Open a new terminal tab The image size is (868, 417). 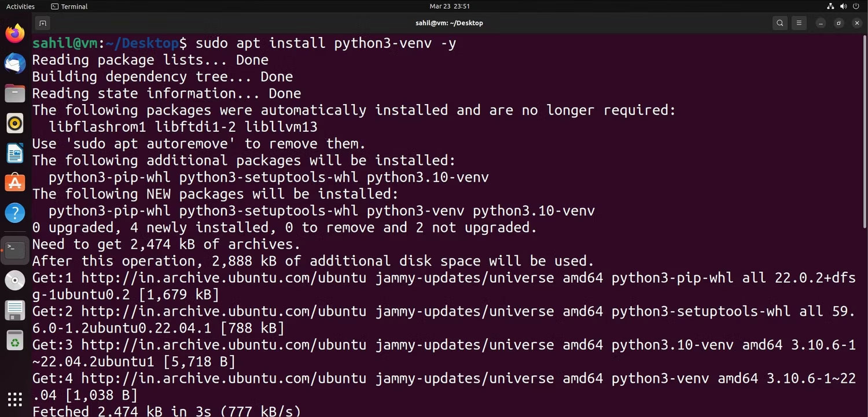(42, 23)
